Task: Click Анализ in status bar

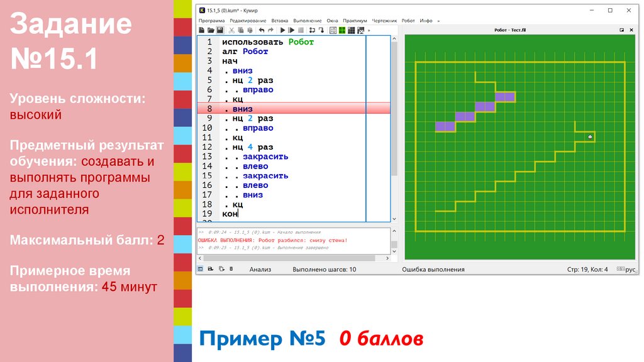Action: (x=260, y=269)
